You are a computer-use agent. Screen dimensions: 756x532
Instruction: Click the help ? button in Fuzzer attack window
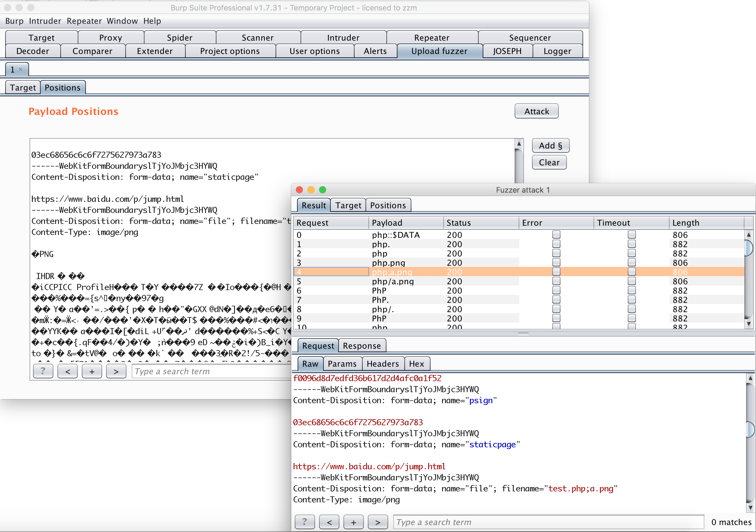coord(305,522)
